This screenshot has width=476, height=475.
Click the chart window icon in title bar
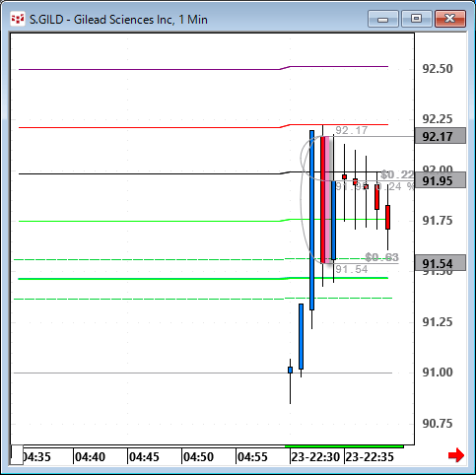pyautogui.click(x=18, y=20)
